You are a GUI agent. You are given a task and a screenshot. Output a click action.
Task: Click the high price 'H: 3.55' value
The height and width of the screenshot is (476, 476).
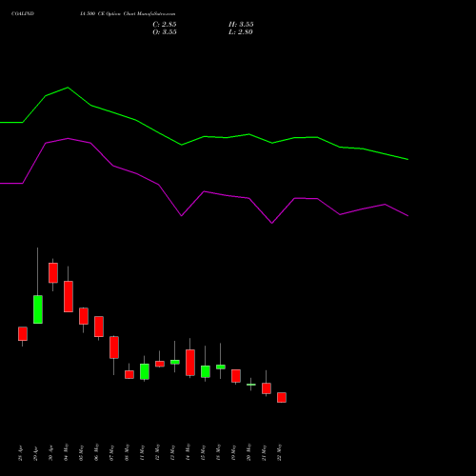[x=241, y=25]
